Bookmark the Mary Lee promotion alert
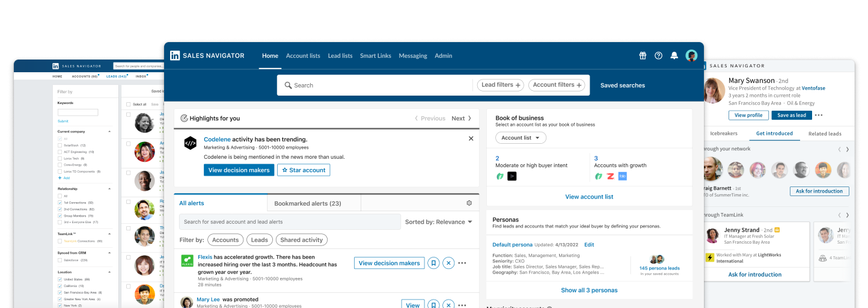Viewport: 868px width, 308px height. point(433,305)
